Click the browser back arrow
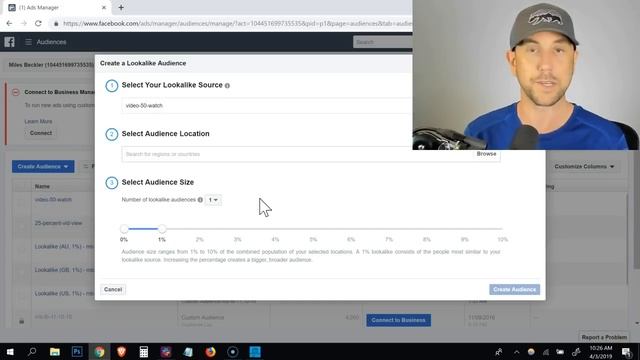 coord(9,24)
